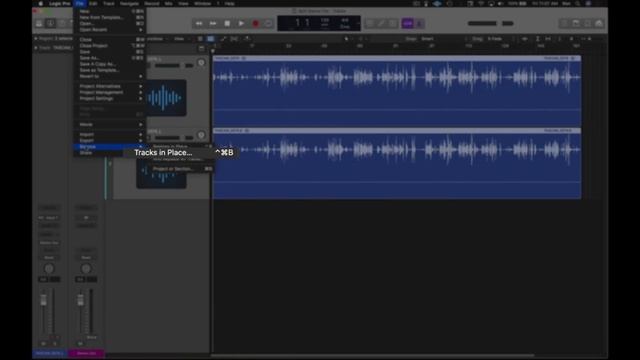This screenshot has height=360, width=640.
Task: Click the volume fader of first mixer strip
Action: pos(43,301)
